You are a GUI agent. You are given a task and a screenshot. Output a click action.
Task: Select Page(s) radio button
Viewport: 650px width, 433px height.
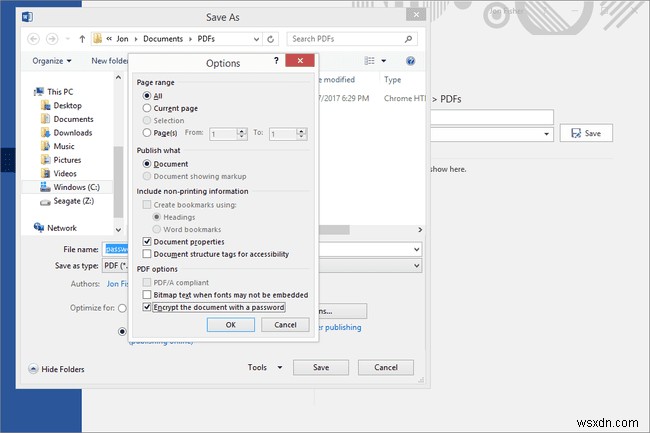click(147, 133)
